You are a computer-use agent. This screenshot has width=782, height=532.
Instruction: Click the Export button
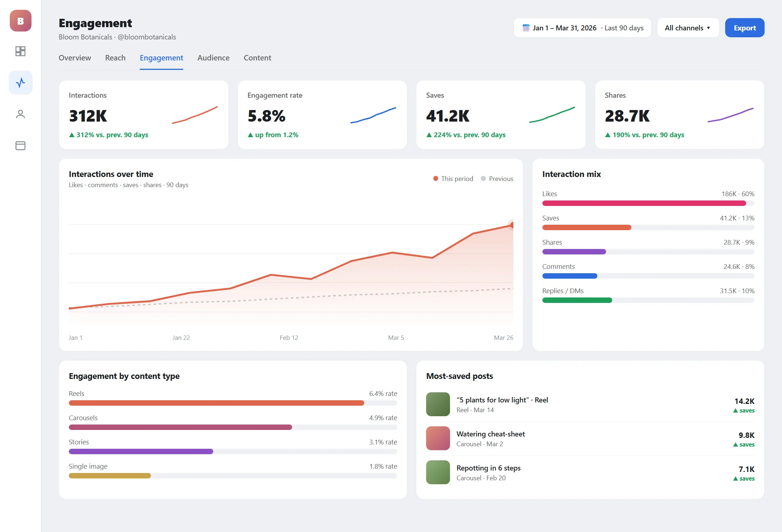coord(745,28)
